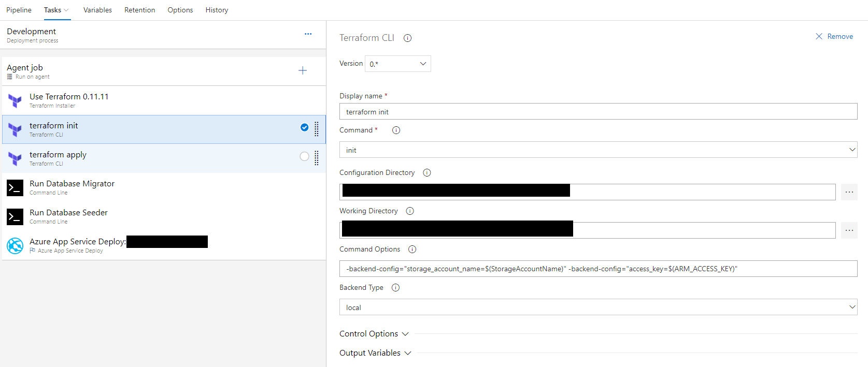The width and height of the screenshot is (868, 367).
Task: Click the drag handle on terraform apply row
Action: [317, 158]
